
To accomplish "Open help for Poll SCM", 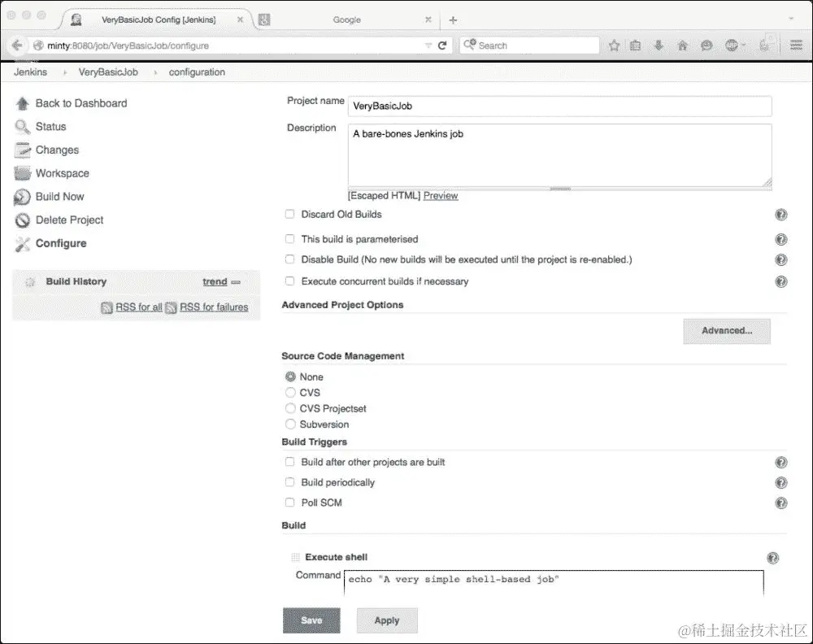I will tap(780, 503).
